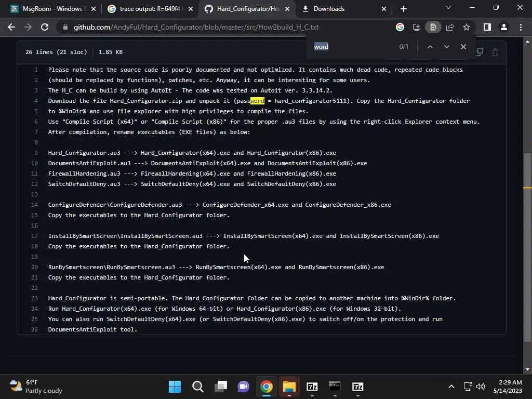532x399 pixels.
Task: Click the find-in-page icon in address bar
Action: coord(433,27)
